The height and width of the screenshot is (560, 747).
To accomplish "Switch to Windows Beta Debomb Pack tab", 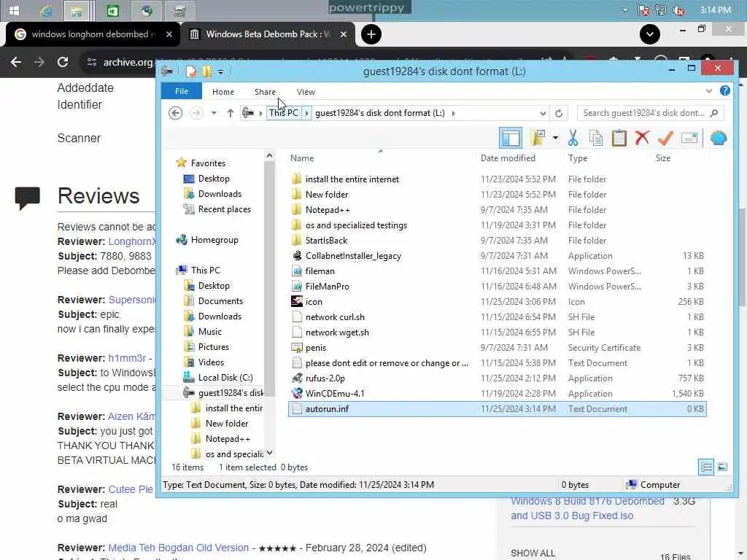I will (268, 34).
